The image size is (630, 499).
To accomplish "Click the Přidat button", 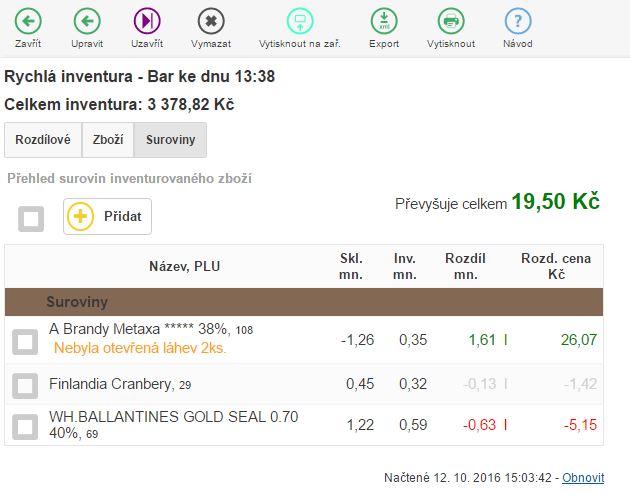I will (x=108, y=216).
